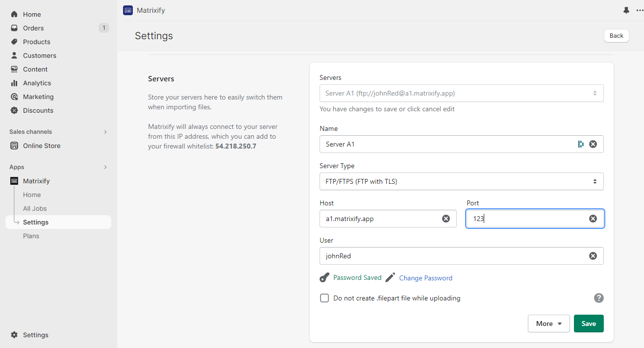
Task: Click the pencil icon beside Change Password
Action: (390, 278)
